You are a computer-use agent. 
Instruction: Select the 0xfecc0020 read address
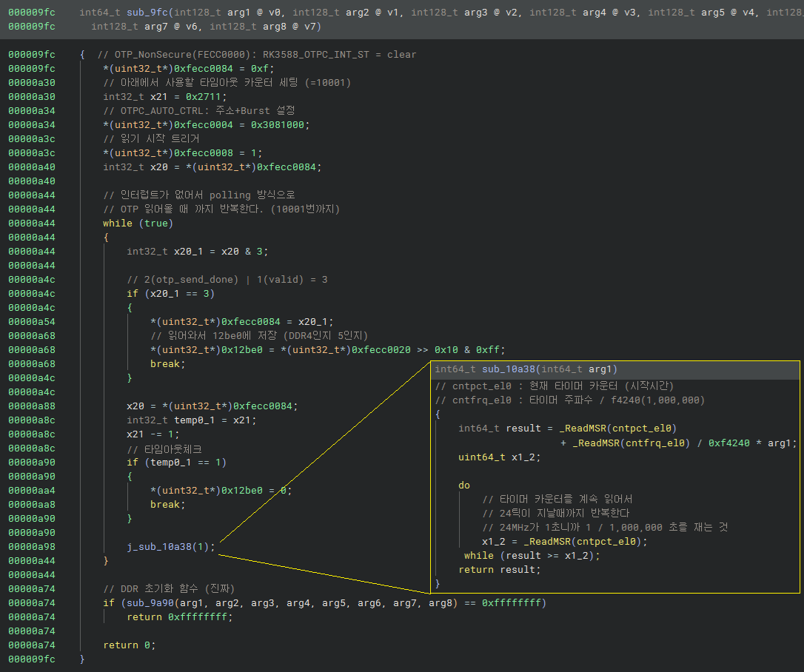381,350
